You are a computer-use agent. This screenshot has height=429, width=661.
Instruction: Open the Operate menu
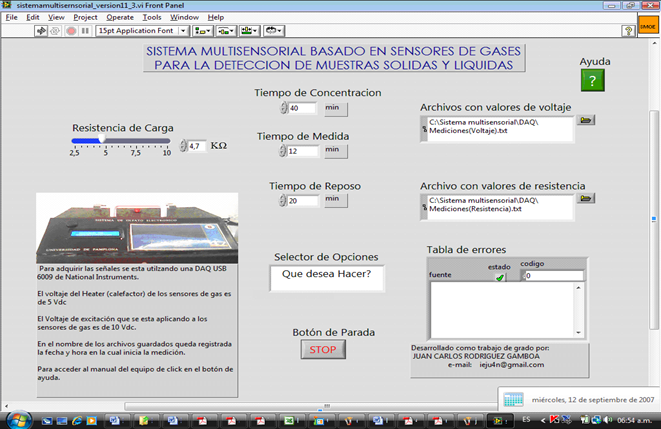tap(119, 17)
